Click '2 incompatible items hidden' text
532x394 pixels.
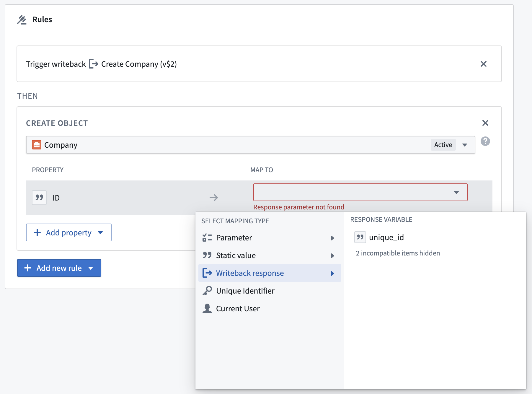click(398, 253)
